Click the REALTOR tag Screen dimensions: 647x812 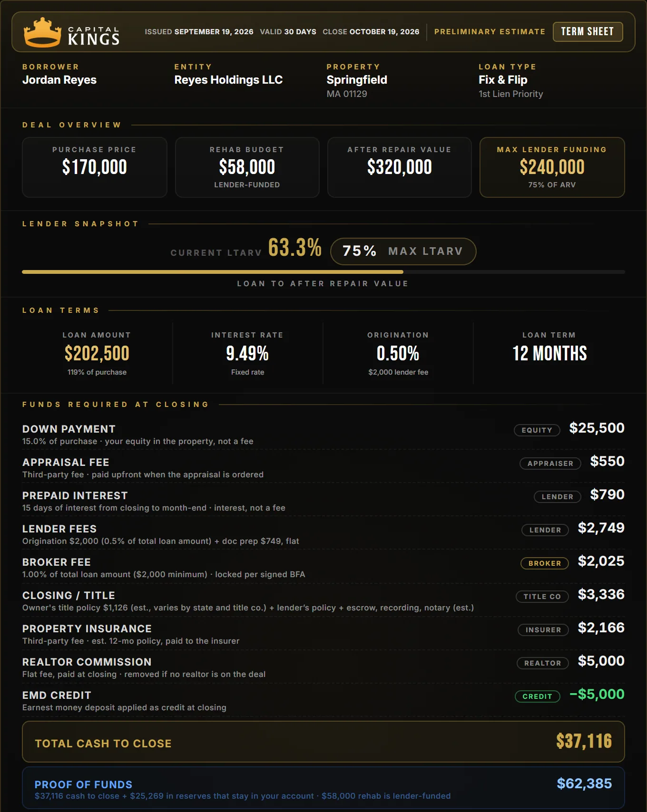(x=543, y=663)
